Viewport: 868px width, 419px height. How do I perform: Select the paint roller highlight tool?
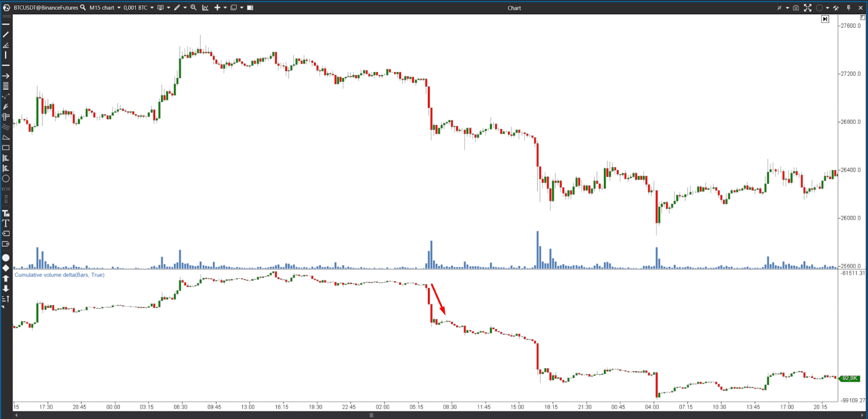(x=6, y=117)
